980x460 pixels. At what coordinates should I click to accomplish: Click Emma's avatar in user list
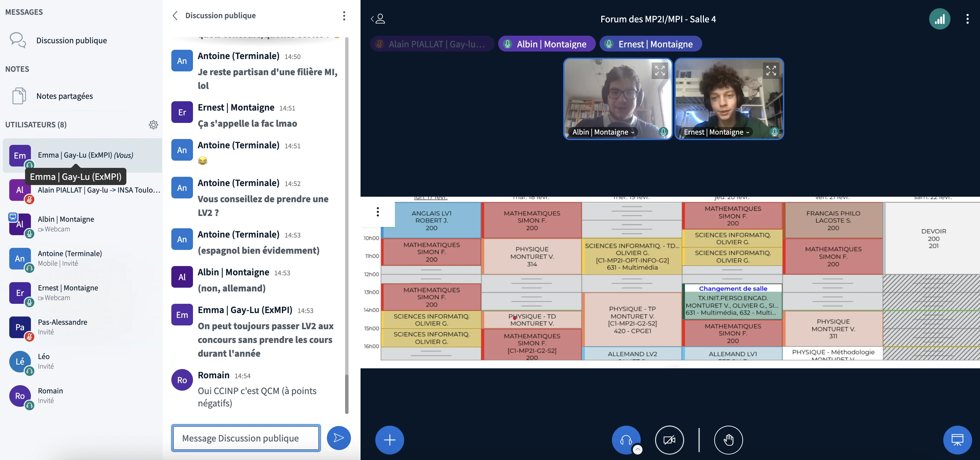coord(20,156)
